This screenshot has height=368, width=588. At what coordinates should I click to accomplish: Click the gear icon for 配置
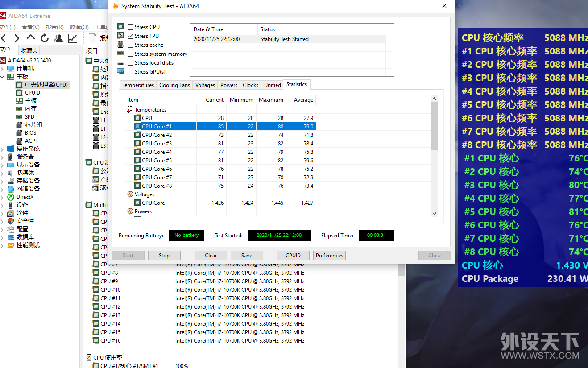point(11,229)
